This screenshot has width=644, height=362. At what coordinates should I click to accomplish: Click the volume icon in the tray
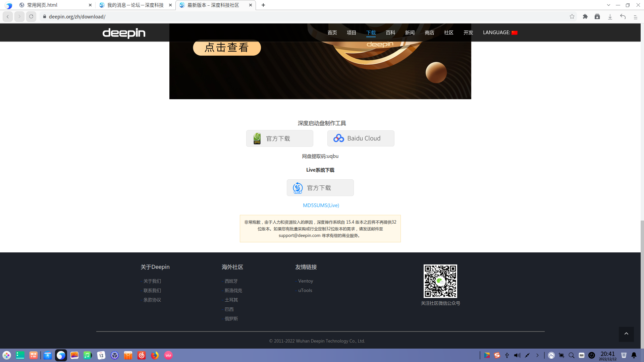tap(517, 355)
